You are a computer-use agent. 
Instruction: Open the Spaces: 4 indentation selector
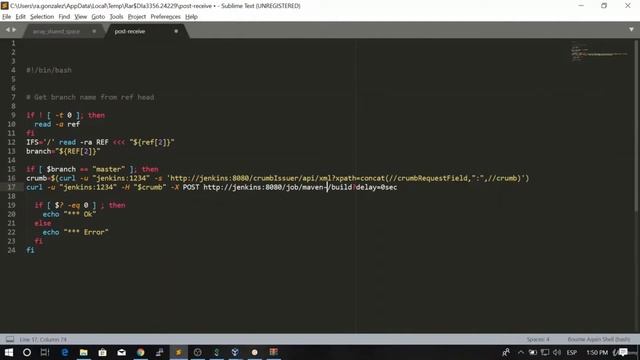coord(538,339)
